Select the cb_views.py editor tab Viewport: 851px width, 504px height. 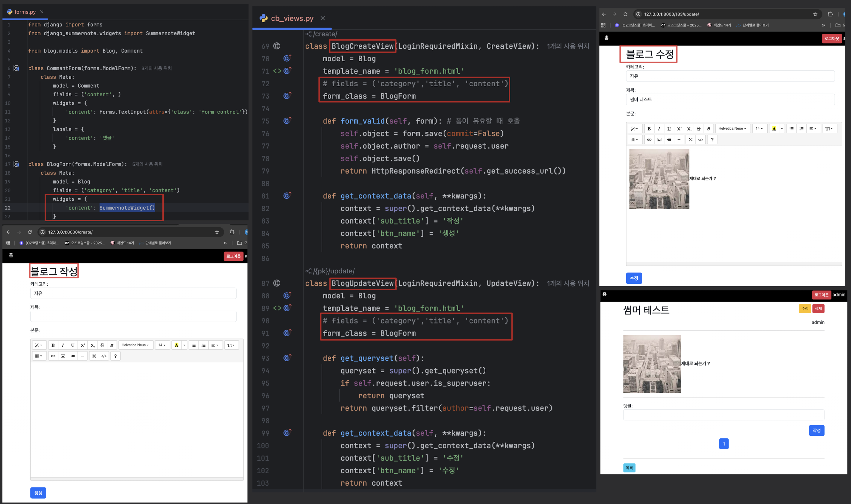tap(292, 18)
